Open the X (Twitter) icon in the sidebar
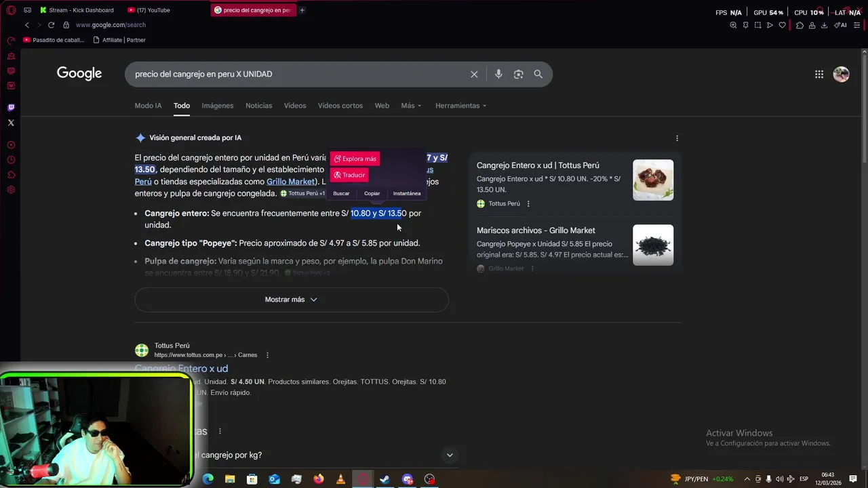The image size is (868, 488). (x=11, y=123)
